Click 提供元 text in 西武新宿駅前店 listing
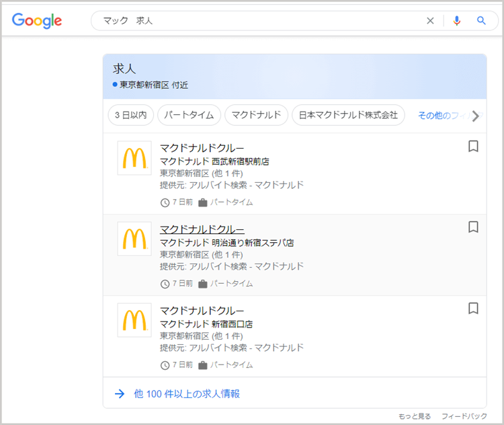The image size is (504, 425). [232, 185]
